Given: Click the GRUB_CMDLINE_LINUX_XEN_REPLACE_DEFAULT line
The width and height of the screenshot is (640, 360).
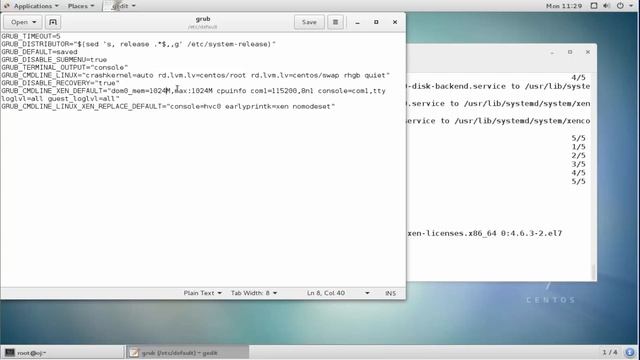Looking at the screenshot, I should [168, 106].
